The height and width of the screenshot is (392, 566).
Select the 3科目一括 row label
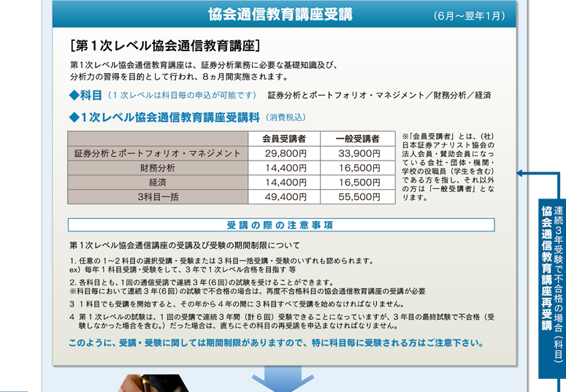click(x=158, y=197)
